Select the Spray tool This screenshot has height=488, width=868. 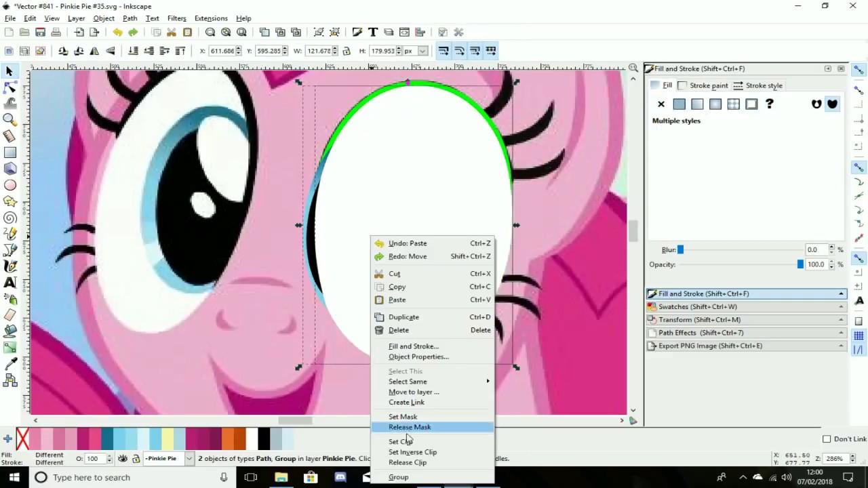pyautogui.click(x=9, y=299)
